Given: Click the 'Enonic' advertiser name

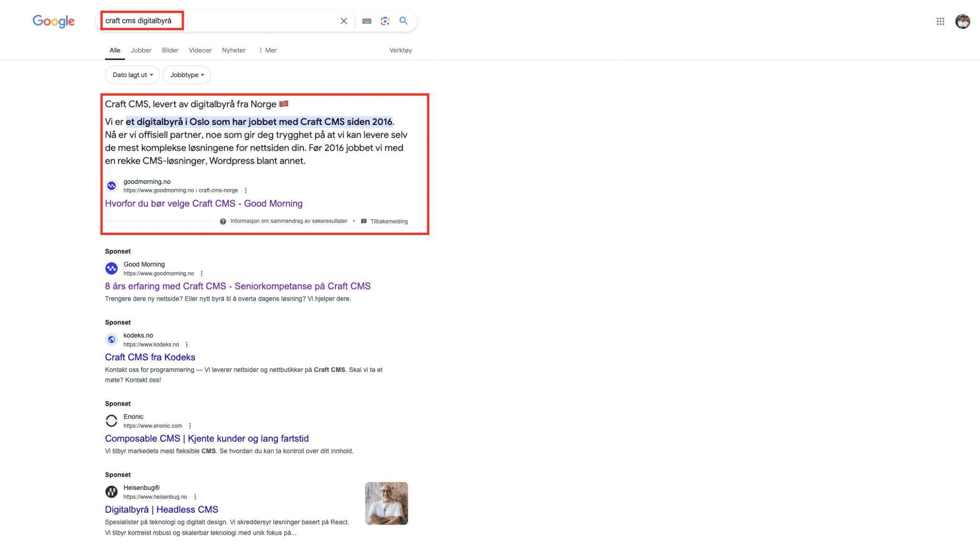Looking at the screenshot, I should tap(134, 417).
